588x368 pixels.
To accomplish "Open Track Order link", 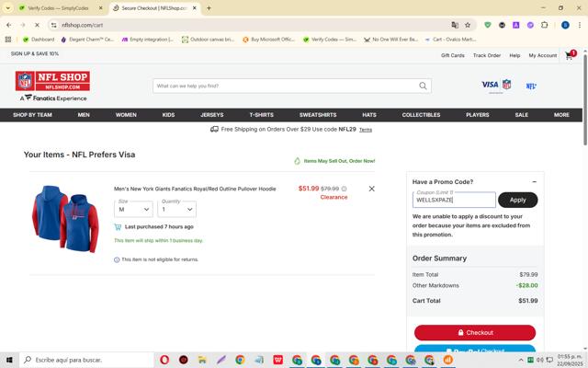I will click(487, 55).
